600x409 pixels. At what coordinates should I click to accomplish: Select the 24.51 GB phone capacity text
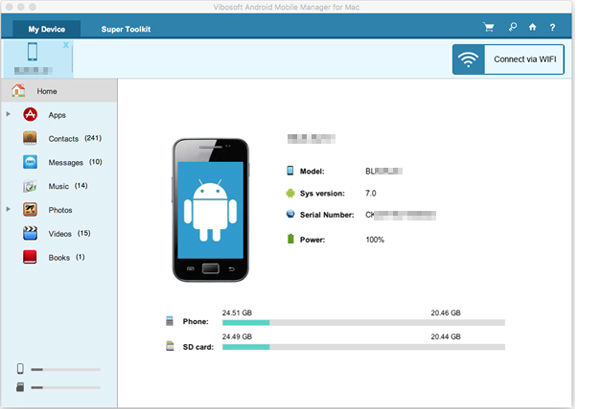(x=237, y=313)
